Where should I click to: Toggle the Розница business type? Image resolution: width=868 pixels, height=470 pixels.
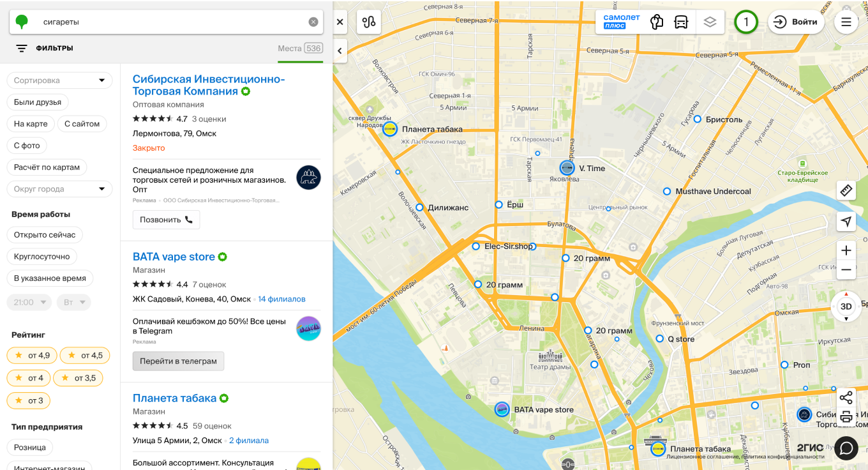[x=30, y=448]
